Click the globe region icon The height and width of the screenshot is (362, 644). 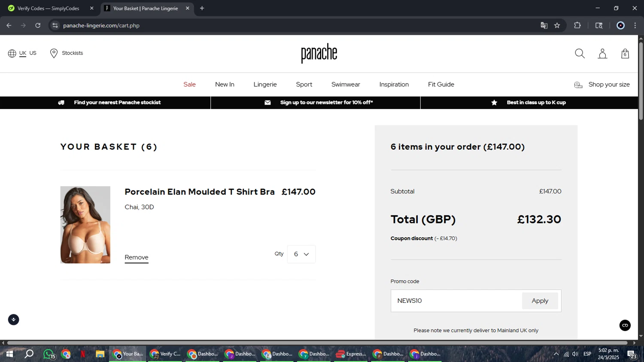pos(12,53)
